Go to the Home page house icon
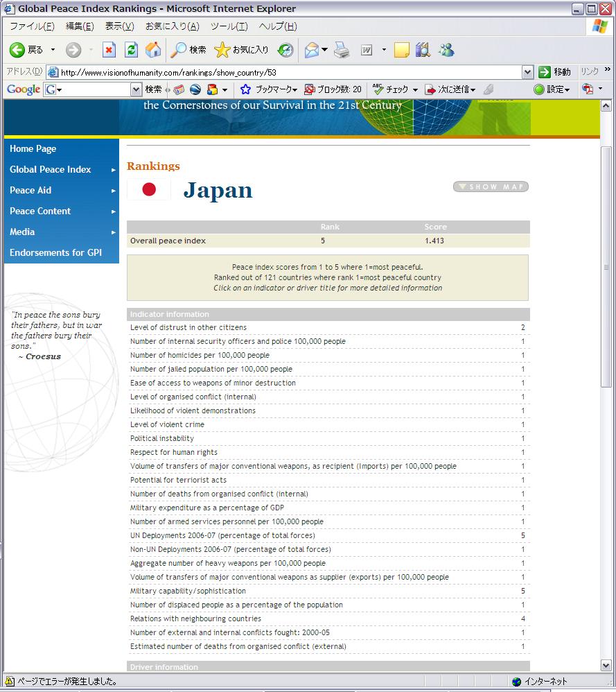This screenshot has height=692, width=616. pyautogui.click(x=153, y=50)
